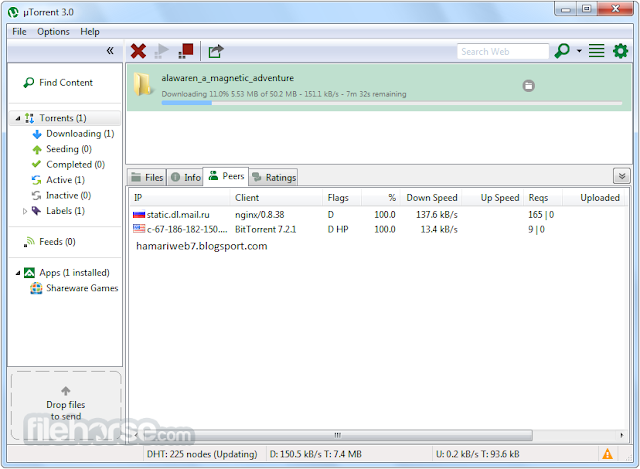Select the c-67-186-182-150 peer row

point(378,229)
